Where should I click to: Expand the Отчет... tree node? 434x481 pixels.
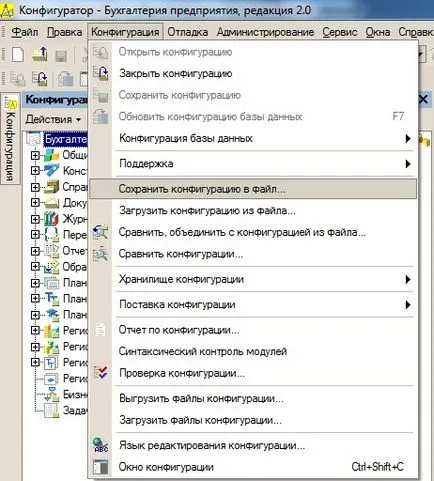[x=35, y=251]
